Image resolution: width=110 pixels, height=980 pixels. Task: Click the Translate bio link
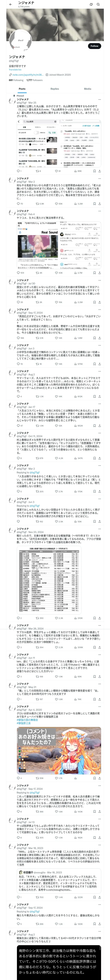pos(15,70)
